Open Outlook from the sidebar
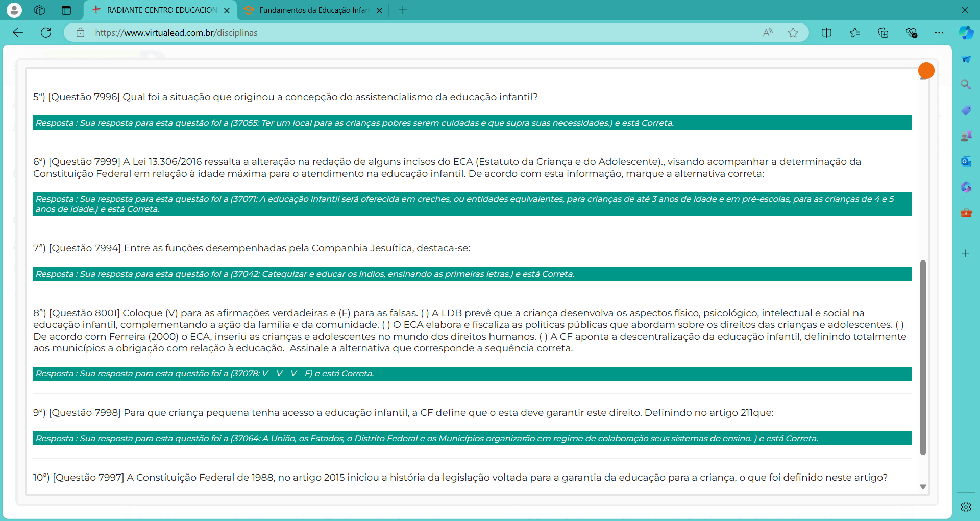The height and width of the screenshot is (521, 980). pyautogui.click(x=966, y=161)
